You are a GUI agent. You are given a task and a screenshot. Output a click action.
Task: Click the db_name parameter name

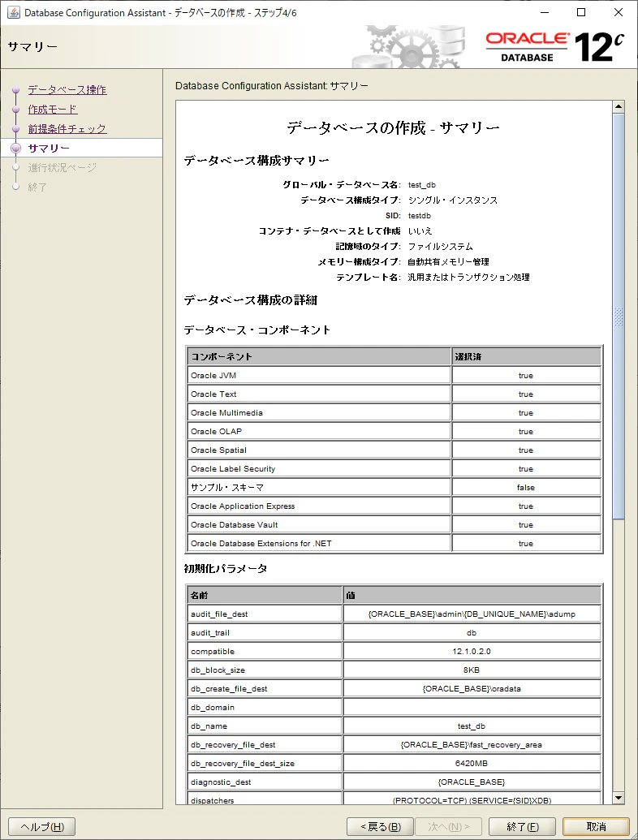(209, 726)
